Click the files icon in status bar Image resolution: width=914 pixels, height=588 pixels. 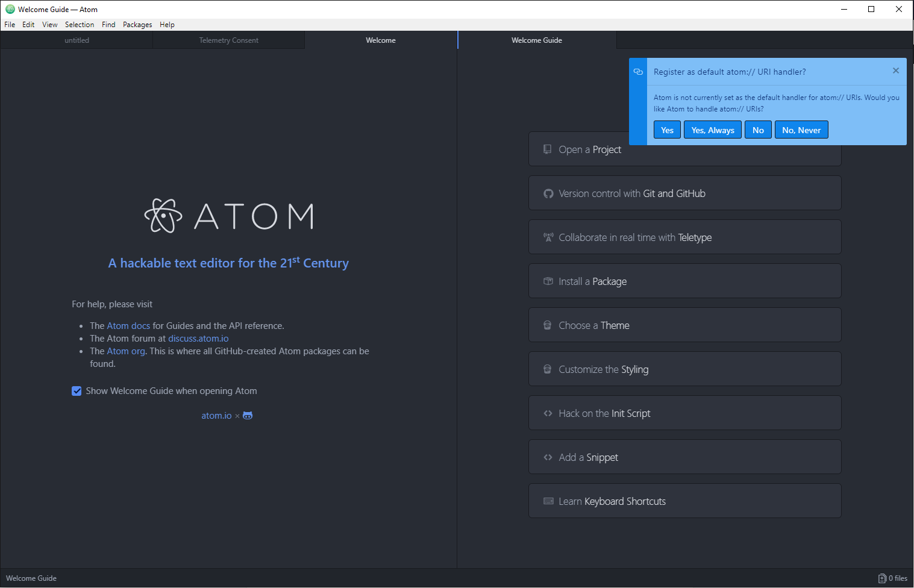882,578
